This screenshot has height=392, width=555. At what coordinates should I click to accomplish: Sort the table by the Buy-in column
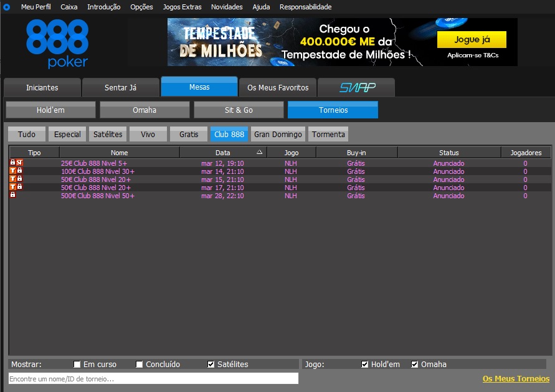356,153
